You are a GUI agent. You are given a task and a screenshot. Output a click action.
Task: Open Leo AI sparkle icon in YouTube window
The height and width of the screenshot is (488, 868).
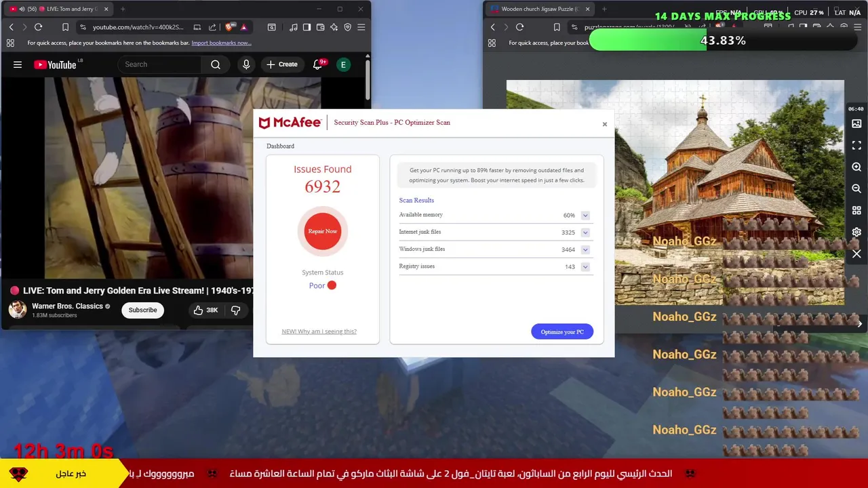tap(334, 27)
